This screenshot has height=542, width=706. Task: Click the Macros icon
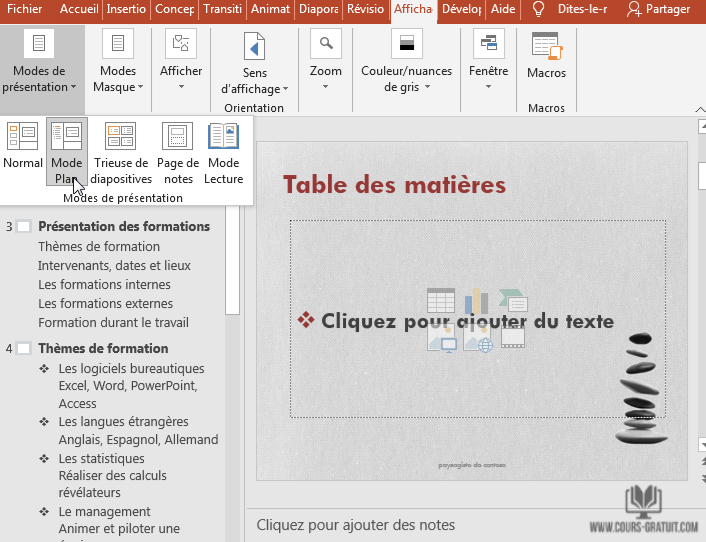coord(546,48)
